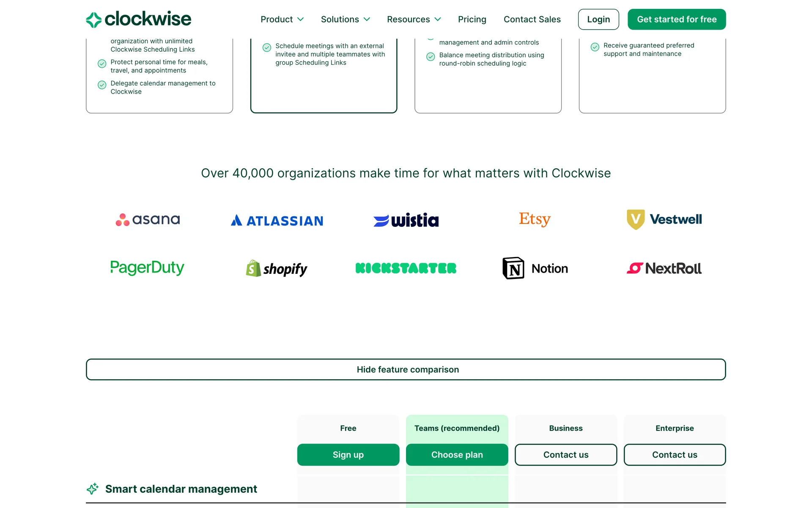Click the Wistia logo
This screenshot has width=812, height=508.
(406, 220)
